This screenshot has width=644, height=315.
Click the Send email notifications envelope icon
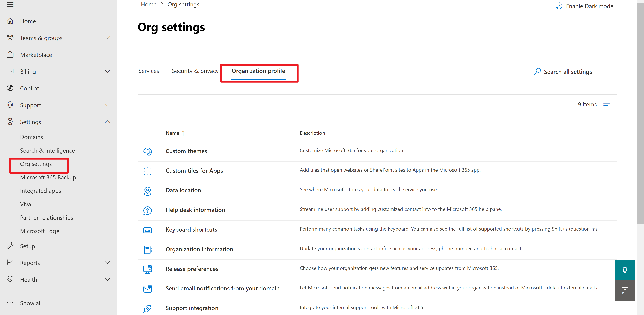(148, 288)
